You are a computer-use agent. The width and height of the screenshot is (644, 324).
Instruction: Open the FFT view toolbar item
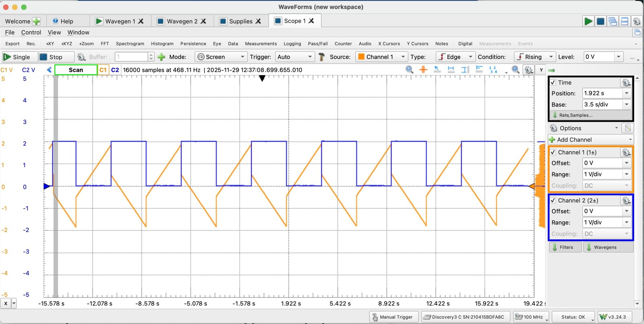click(x=105, y=44)
